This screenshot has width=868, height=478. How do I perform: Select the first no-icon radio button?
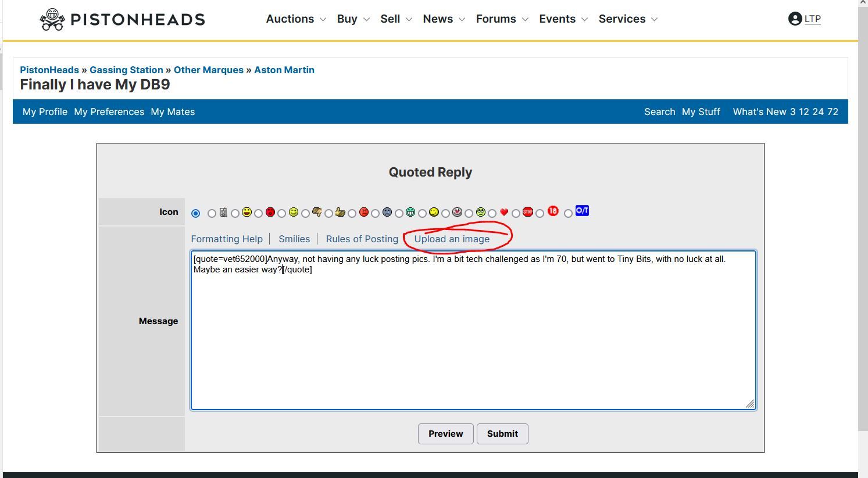[196, 213]
